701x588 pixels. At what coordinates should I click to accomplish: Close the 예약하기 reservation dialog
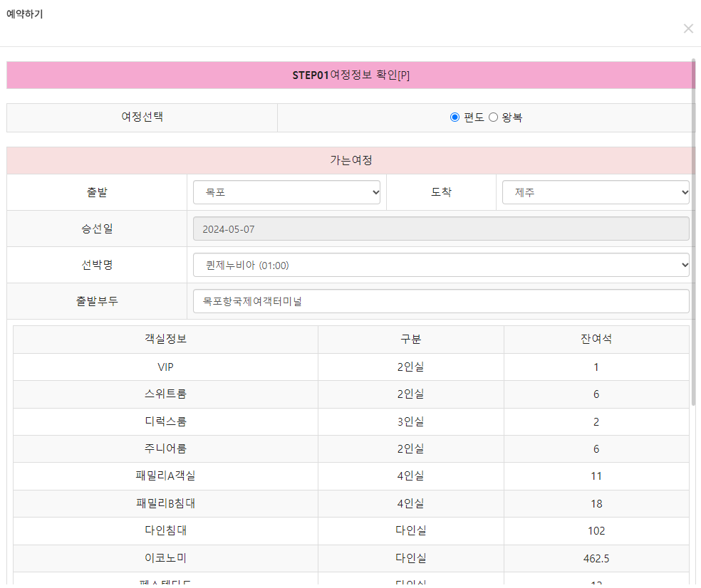click(688, 28)
